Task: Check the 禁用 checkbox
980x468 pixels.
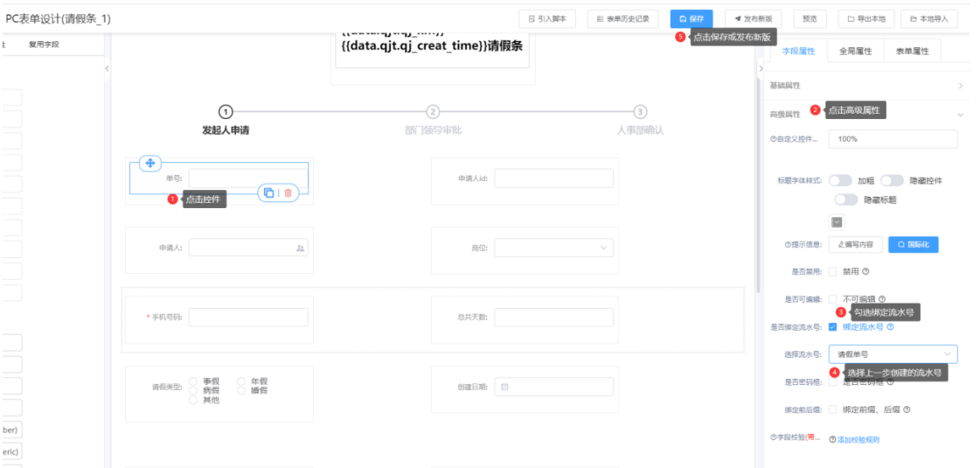Action: coord(832,271)
